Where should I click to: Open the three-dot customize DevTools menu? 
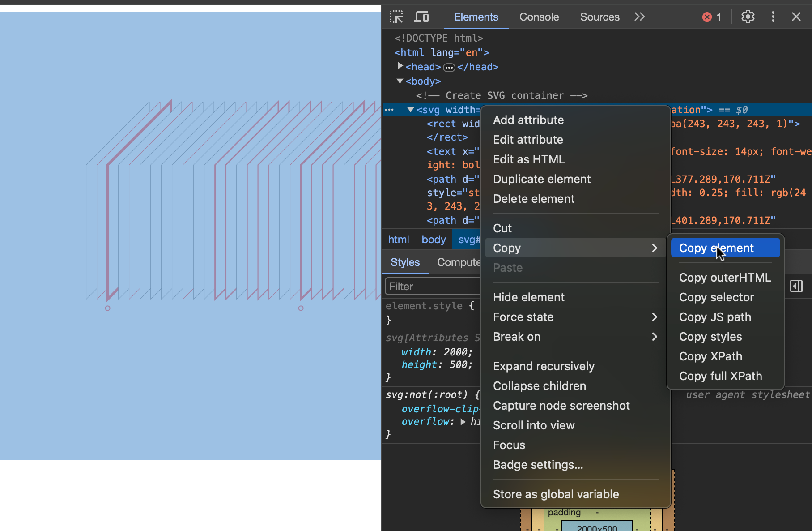[773, 17]
